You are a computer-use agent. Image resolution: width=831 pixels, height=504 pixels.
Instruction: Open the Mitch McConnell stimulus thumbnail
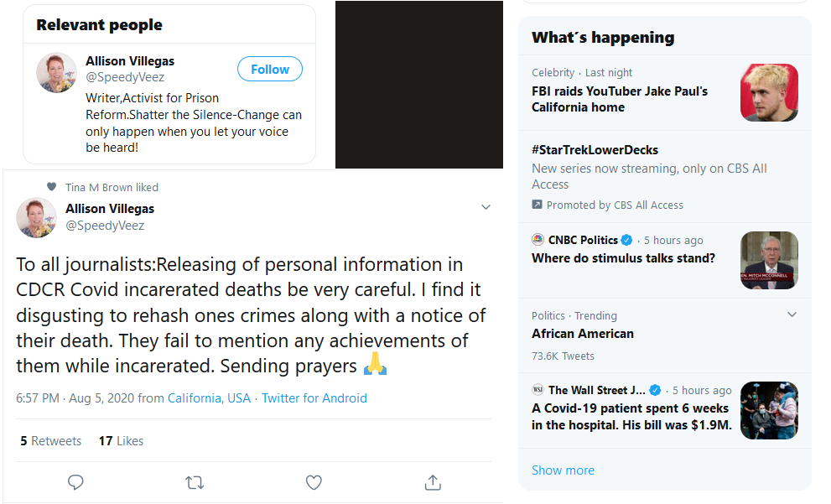tap(769, 260)
